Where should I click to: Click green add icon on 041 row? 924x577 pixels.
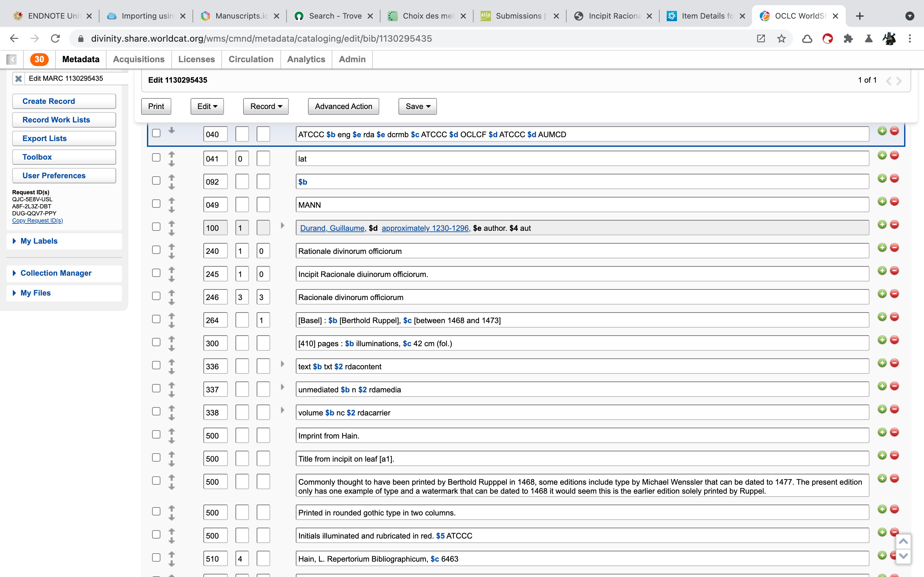(882, 155)
